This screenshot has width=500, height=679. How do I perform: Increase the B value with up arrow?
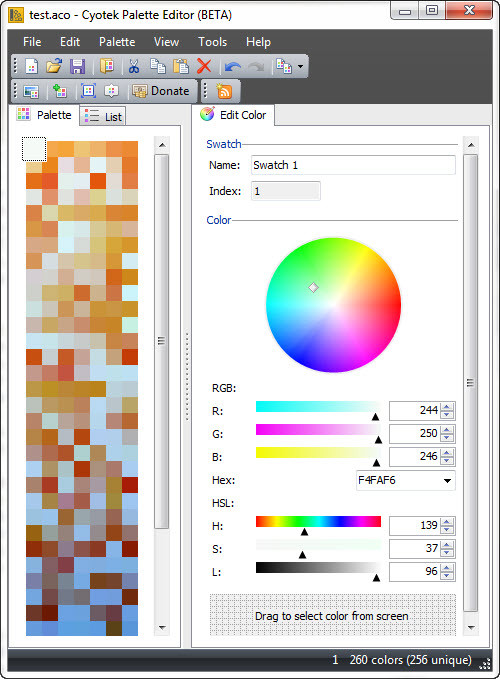tap(447, 452)
